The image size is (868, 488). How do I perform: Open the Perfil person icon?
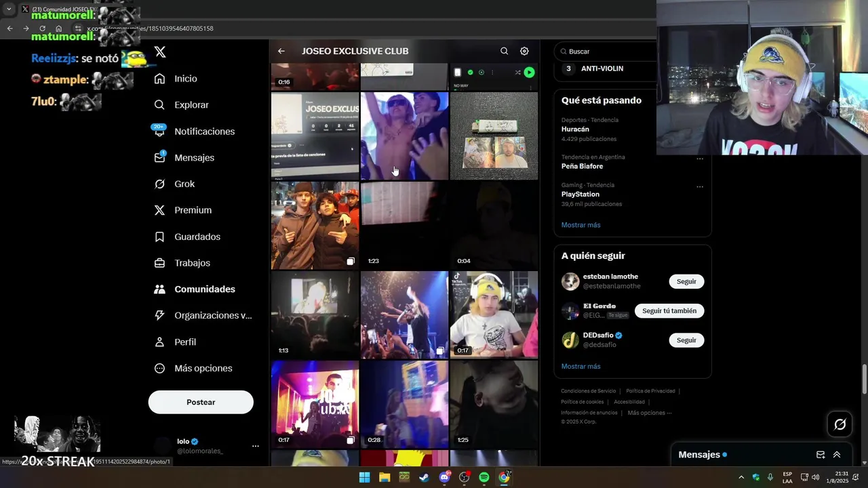coord(159,342)
